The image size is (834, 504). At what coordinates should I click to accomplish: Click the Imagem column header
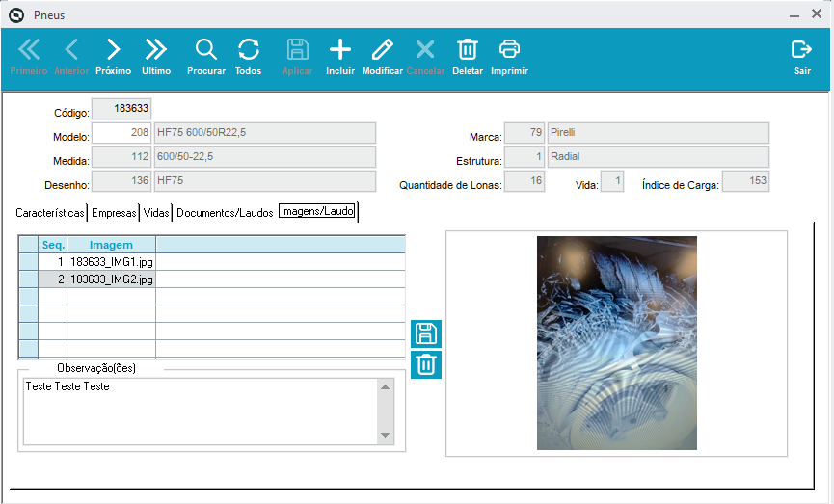(x=111, y=245)
